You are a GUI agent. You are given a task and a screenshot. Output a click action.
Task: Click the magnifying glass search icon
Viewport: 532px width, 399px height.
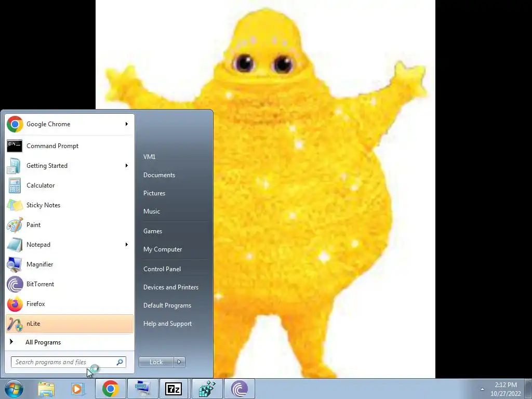(x=120, y=362)
